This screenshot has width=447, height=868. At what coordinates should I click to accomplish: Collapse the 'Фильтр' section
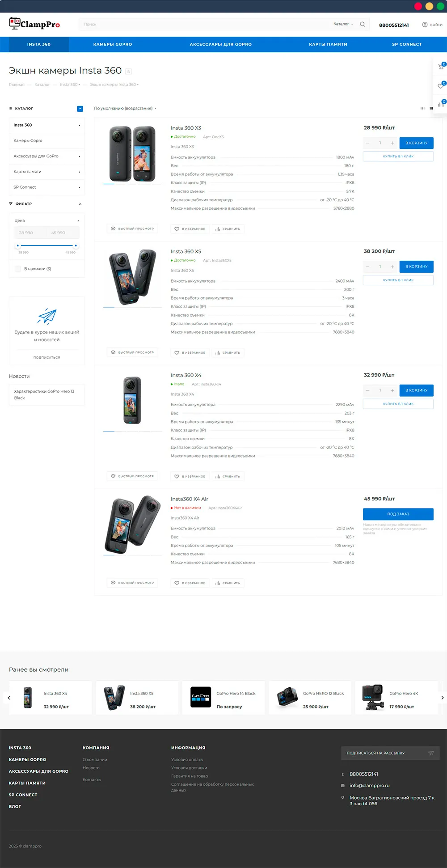point(80,204)
